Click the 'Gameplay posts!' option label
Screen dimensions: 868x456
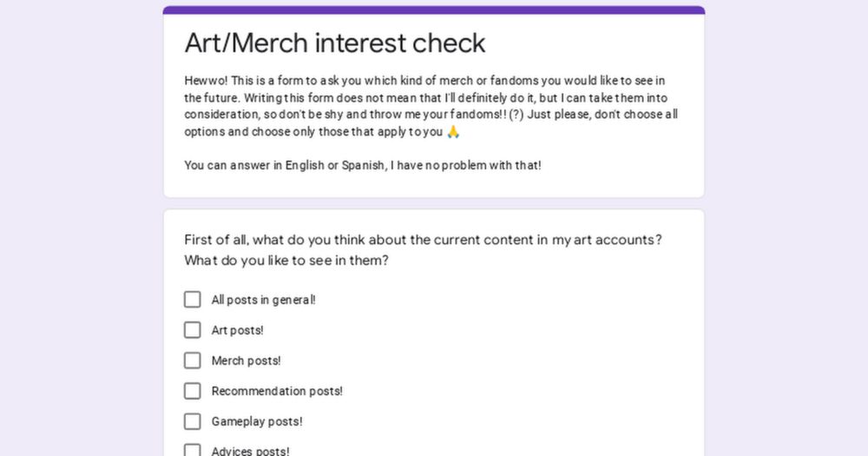coord(256,421)
